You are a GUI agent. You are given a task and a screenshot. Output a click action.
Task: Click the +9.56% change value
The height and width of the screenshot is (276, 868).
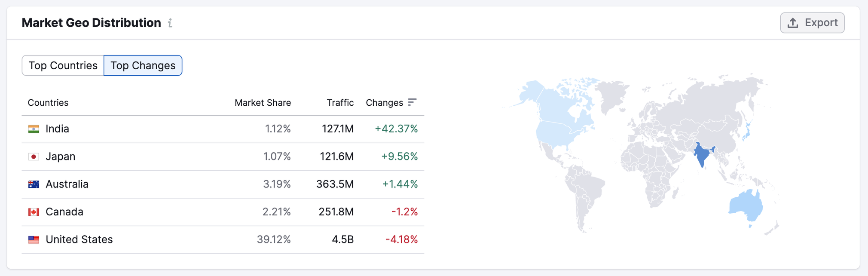coord(400,156)
